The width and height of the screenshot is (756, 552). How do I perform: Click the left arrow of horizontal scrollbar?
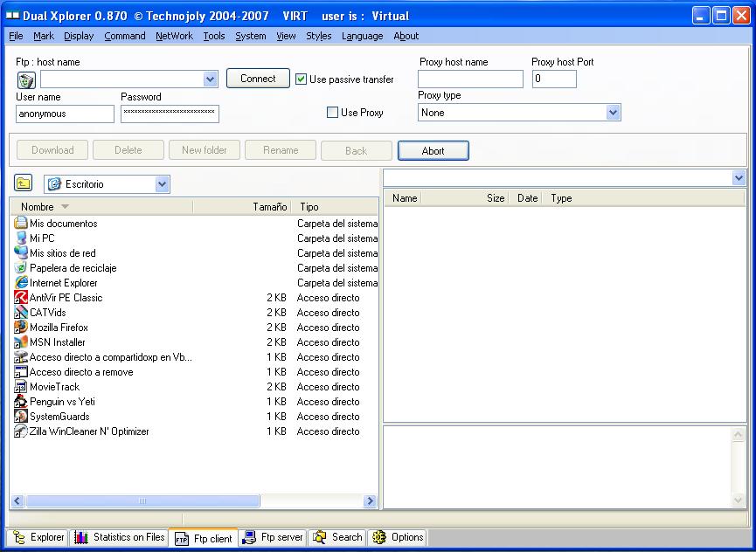(17, 501)
